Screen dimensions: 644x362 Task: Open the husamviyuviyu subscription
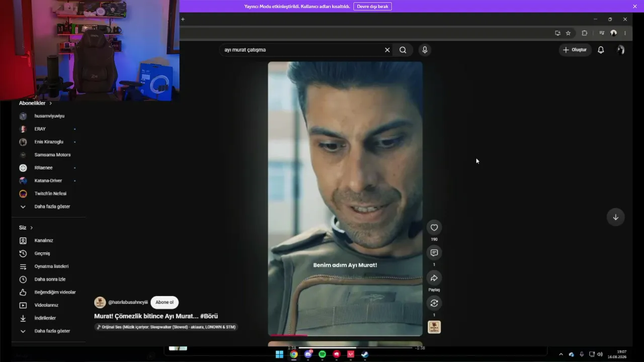(x=48, y=116)
